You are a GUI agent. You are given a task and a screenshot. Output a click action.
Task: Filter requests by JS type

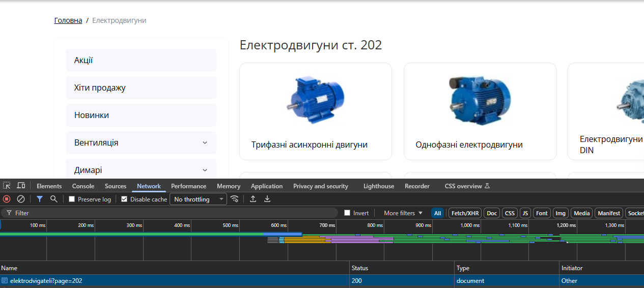point(525,213)
